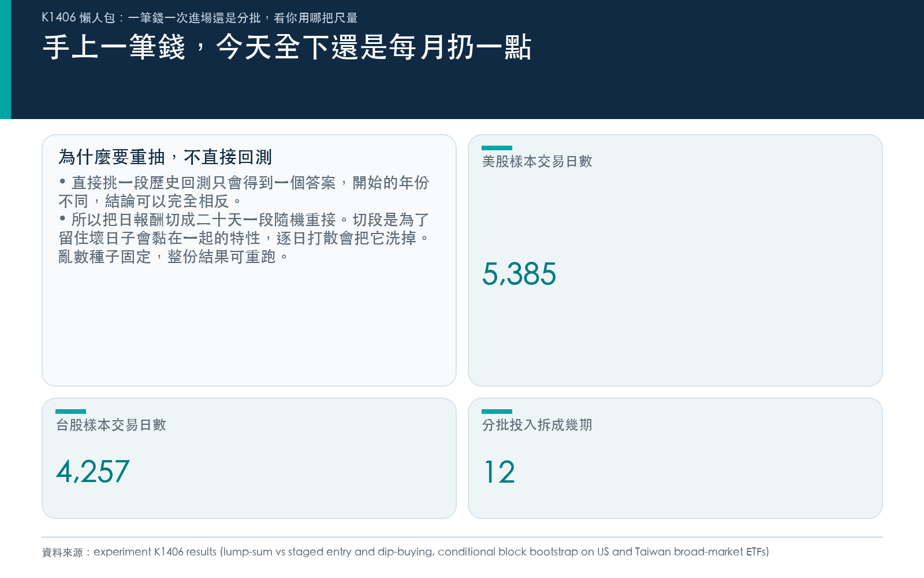Image resolution: width=924 pixels, height=578 pixels.
Task: Click the value 4,257
Action: (93, 472)
